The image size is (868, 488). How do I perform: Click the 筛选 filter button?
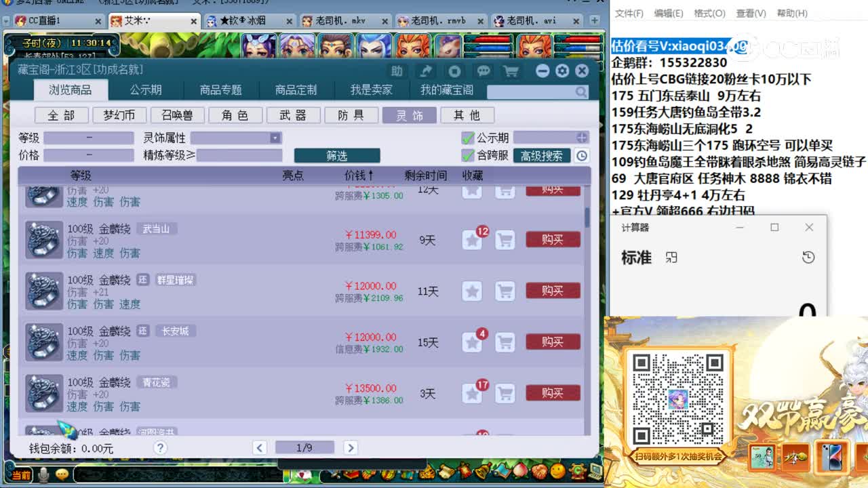click(337, 156)
